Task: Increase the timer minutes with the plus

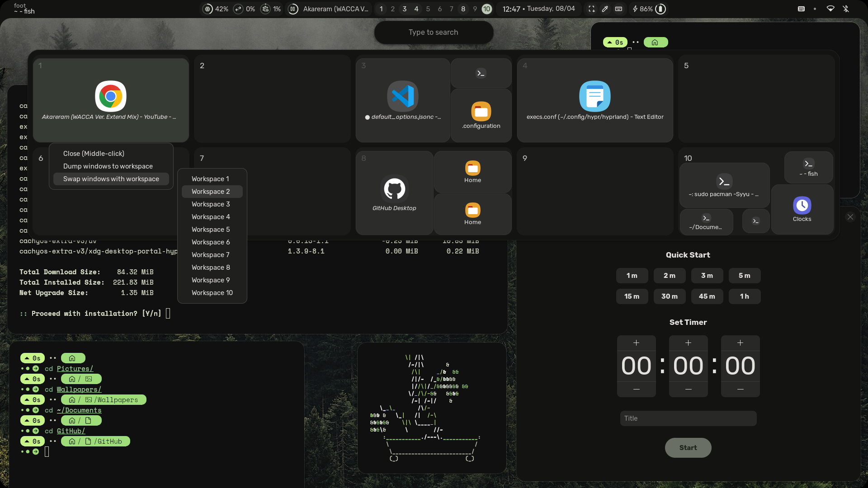Action: coord(689,343)
